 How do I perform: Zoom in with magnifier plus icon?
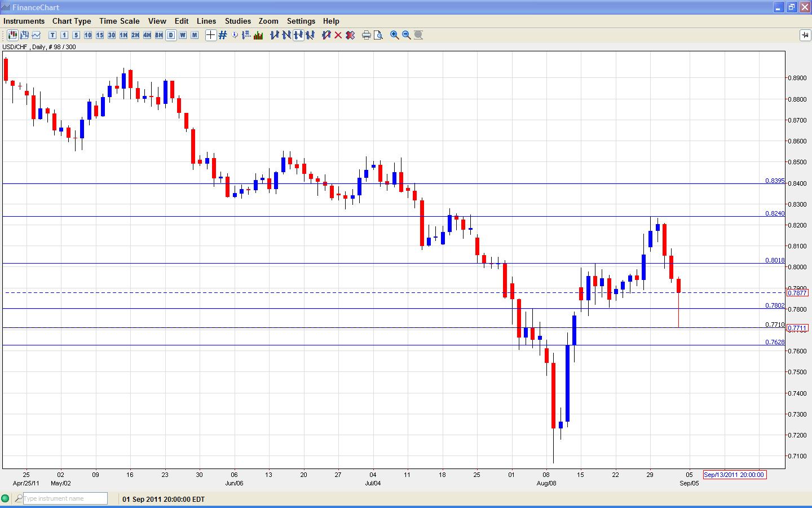395,35
